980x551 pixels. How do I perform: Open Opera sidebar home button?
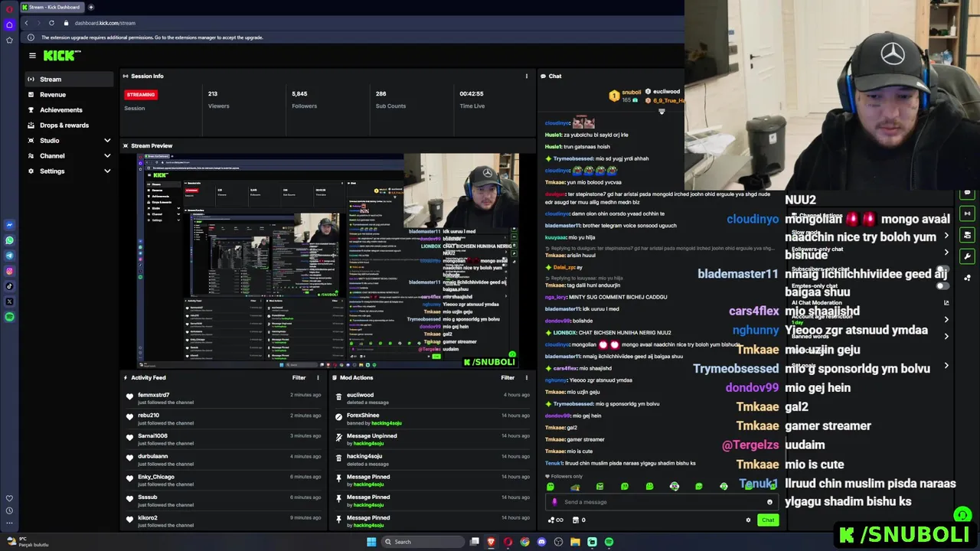tap(9, 24)
